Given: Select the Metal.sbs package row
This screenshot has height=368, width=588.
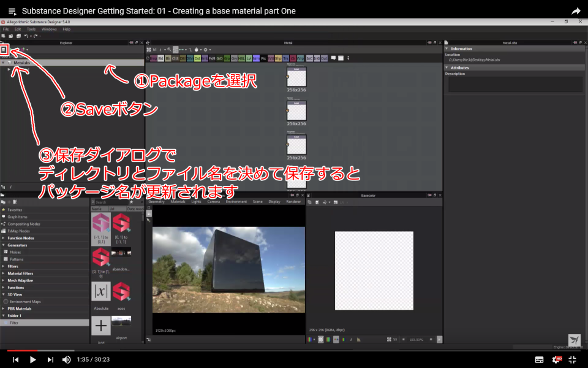Looking at the screenshot, I should 72,63.
